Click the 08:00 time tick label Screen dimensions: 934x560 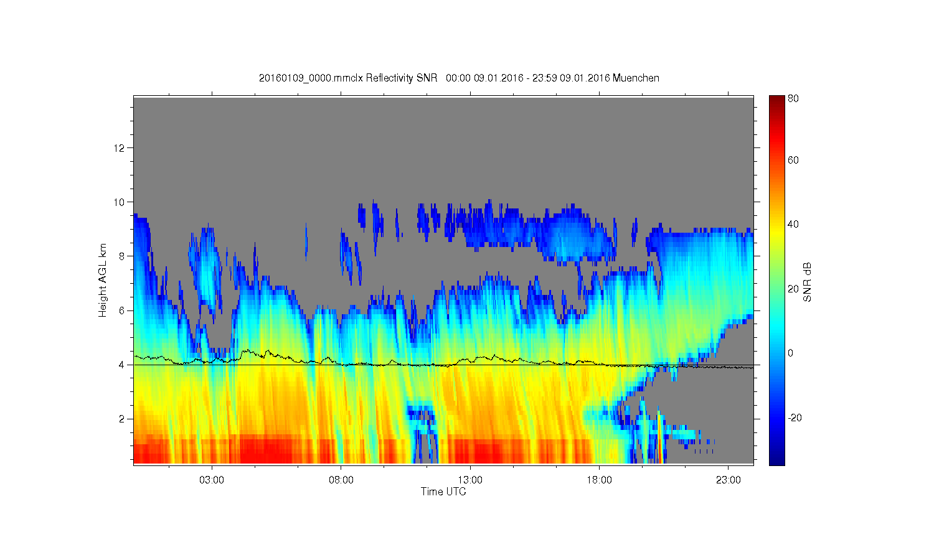(341, 480)
